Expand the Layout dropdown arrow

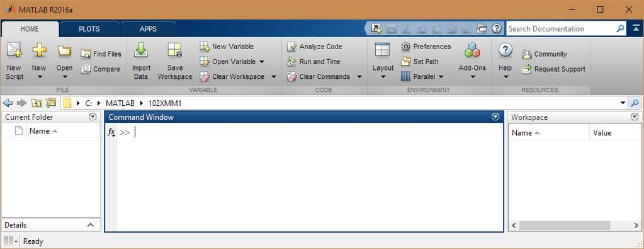click(x=383, y=76)
